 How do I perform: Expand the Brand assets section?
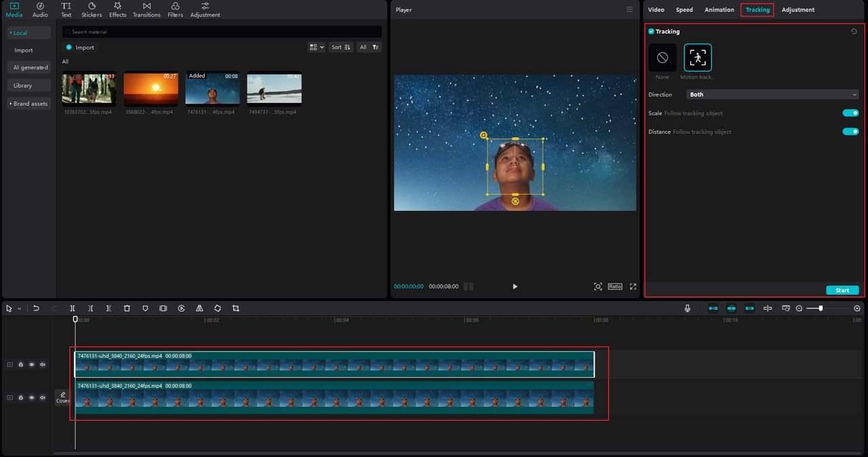(x=29, y=104)
